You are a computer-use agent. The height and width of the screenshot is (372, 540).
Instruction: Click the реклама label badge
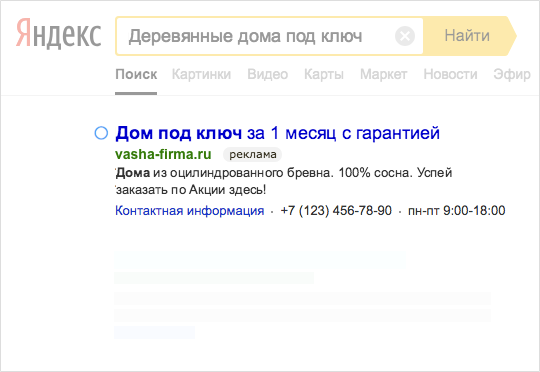[x=252, y=154]
